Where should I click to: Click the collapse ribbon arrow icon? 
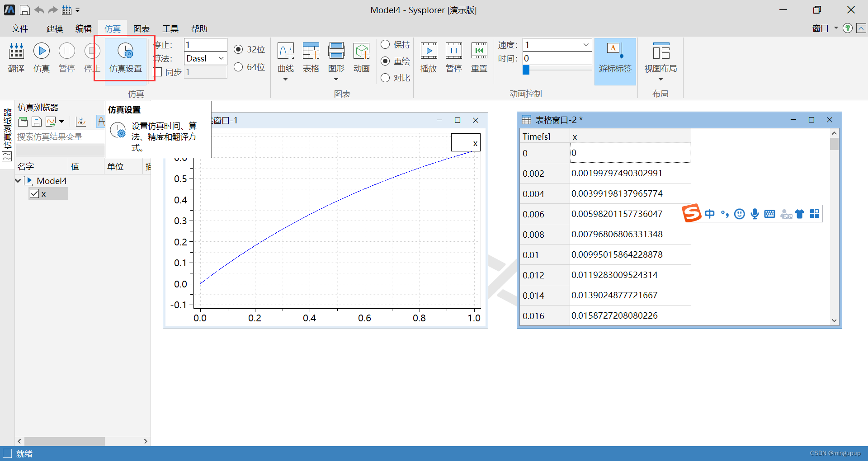coord(861,28)
